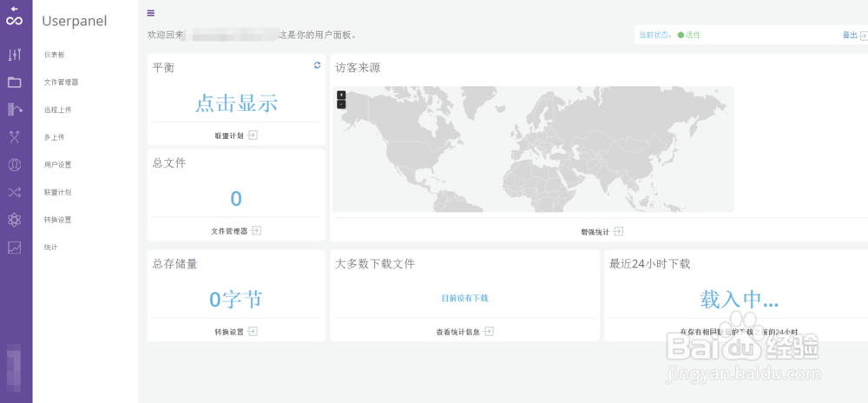The height and width of the screenshot is (403, 868).
Task: Open 转换设置 link under total storage
Action: (229, 332)
